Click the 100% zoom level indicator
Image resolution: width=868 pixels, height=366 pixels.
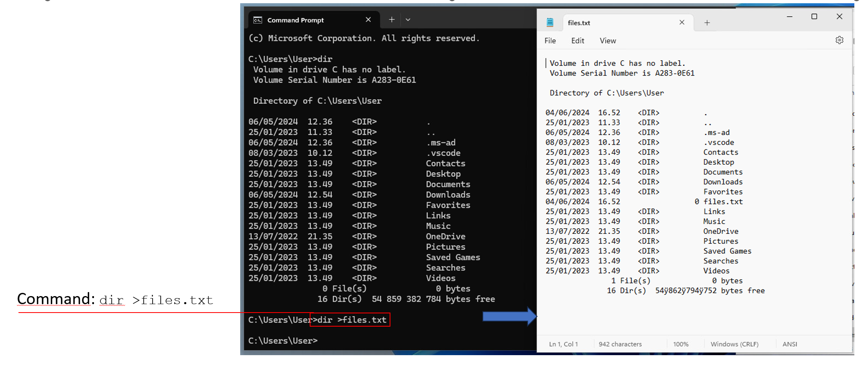pyautogui.click(x=680, y=344)
